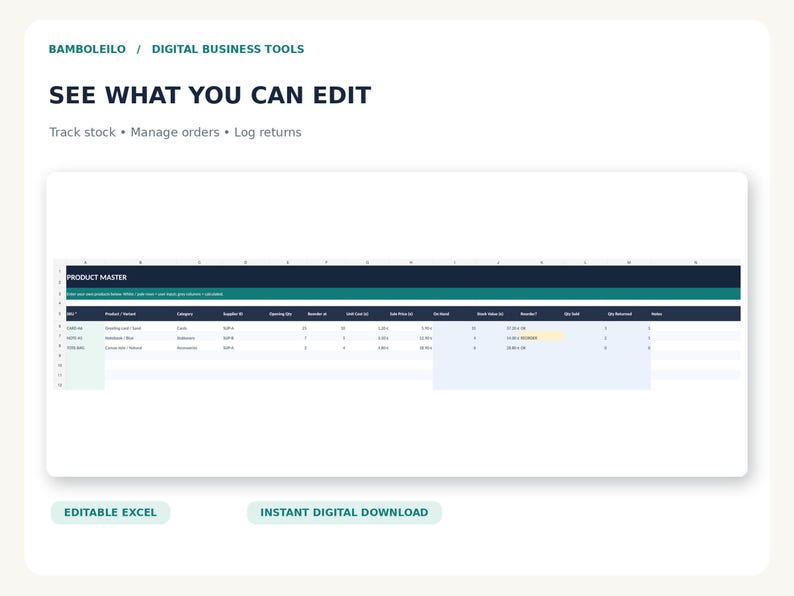Screen dimensions: 794x596
Task: Click the Category column header
Action: coord(199,314)
